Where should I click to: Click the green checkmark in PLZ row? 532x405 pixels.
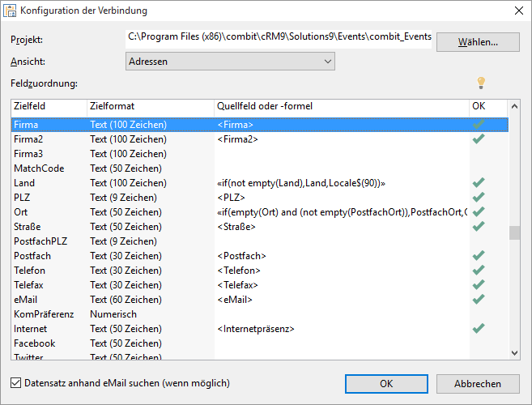click(479, 198)
